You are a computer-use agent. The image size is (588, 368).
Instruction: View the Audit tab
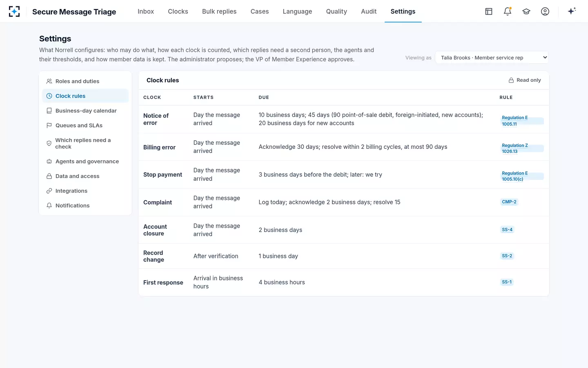[x=369, y=11]
